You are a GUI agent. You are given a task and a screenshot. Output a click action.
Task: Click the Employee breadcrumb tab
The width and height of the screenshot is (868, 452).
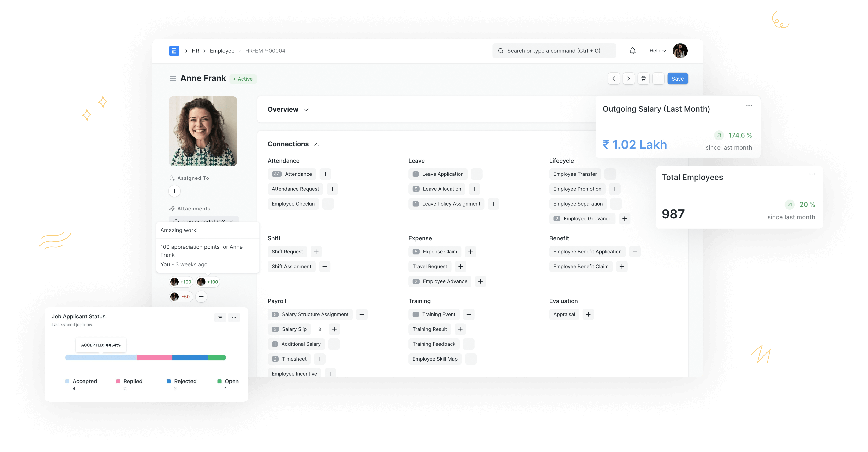tap(222, 51)
